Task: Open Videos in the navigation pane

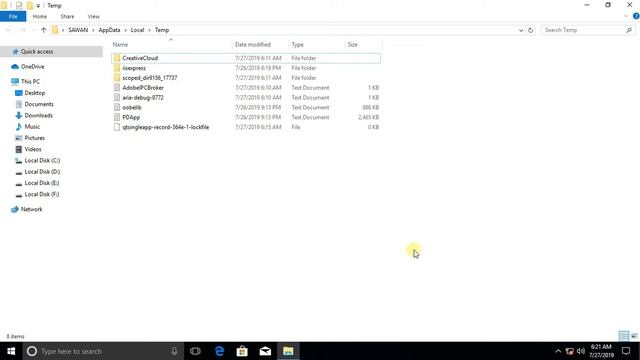Action: tap(33, 149)
